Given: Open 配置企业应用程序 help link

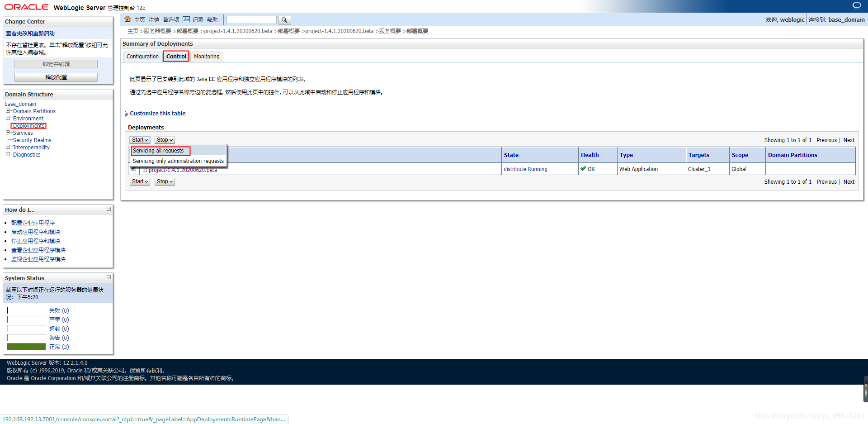Looking at the screenshot, I should [x=33, y=223].
